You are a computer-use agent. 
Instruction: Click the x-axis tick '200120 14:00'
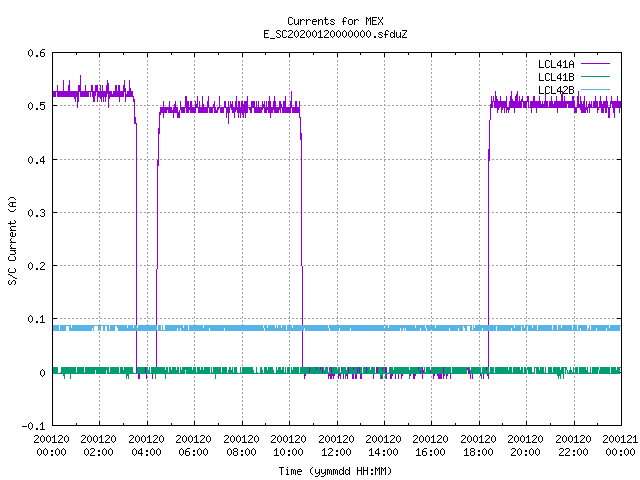(x=383, y=446)
